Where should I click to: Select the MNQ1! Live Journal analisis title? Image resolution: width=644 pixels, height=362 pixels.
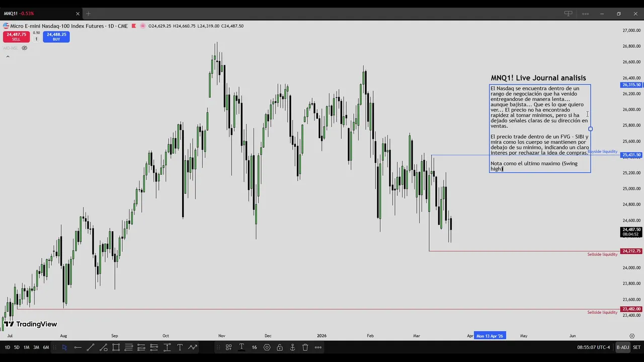pos(538,78)
